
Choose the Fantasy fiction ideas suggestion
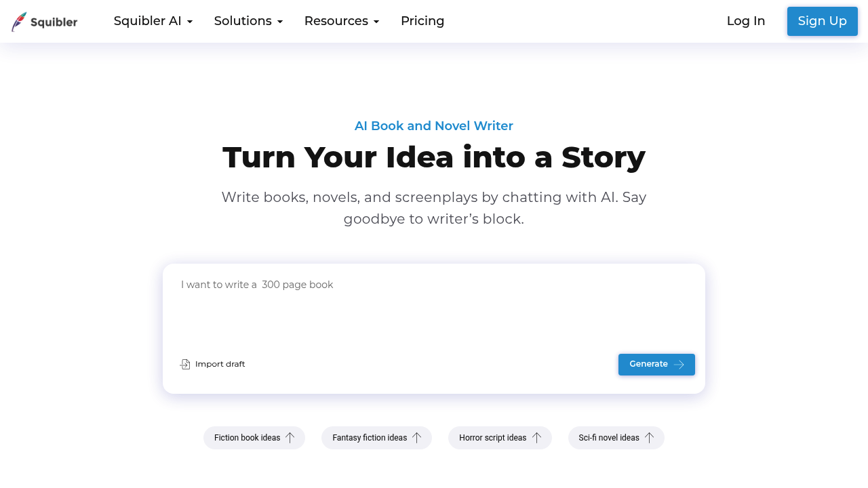point(370,438)
